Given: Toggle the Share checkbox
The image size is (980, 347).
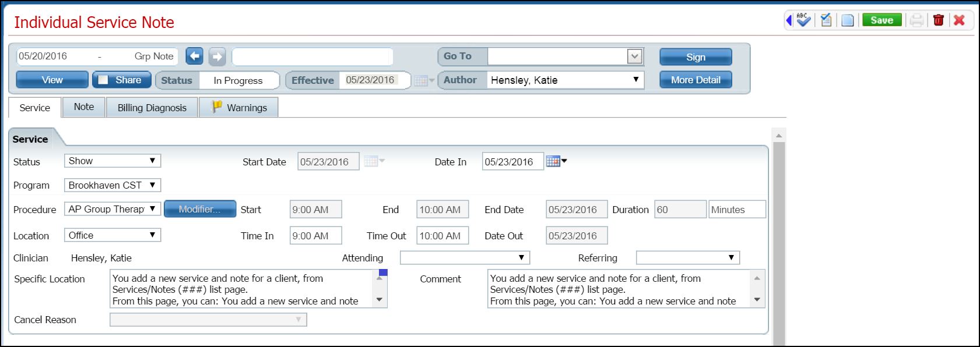Looking at the screenshot, I should [103, 80].
